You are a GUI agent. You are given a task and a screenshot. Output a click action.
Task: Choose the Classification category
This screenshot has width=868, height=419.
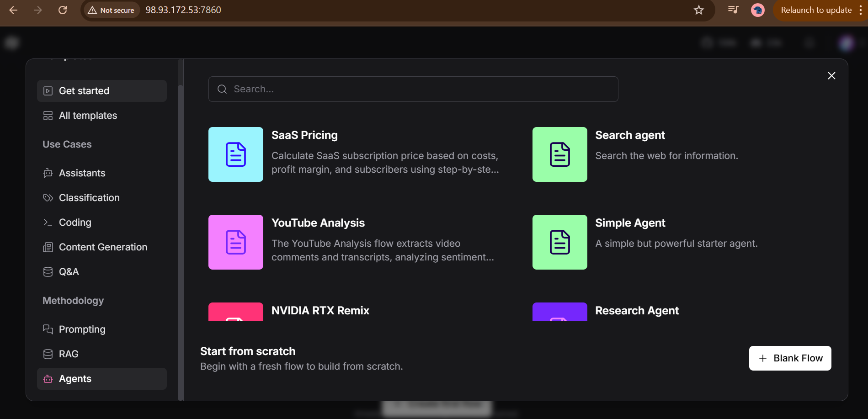pos(89,198)
